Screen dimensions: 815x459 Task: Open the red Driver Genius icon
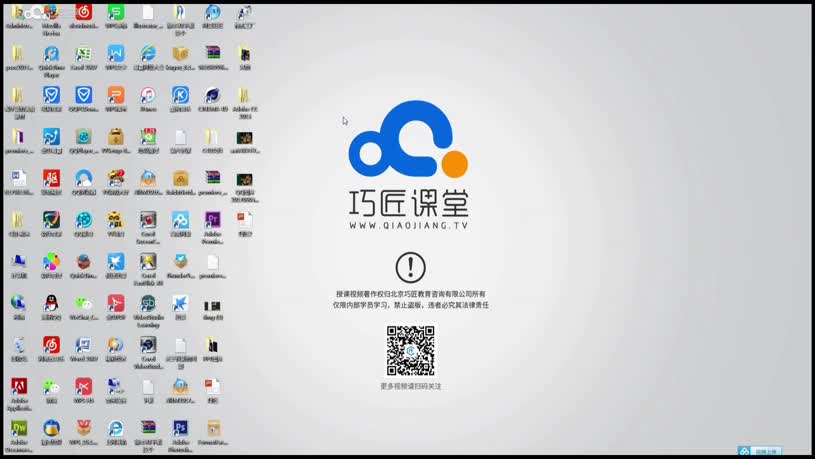pos(51,178)
